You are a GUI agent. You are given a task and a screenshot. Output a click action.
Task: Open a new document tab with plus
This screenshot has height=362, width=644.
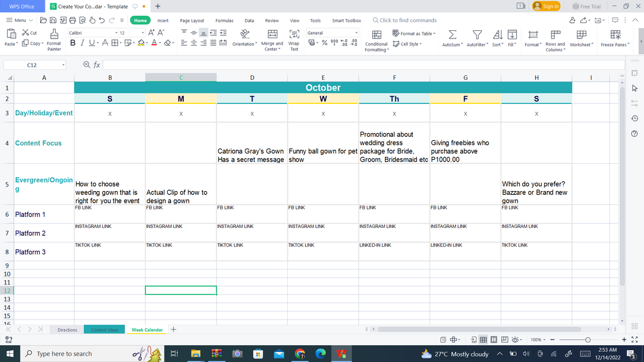158,6
